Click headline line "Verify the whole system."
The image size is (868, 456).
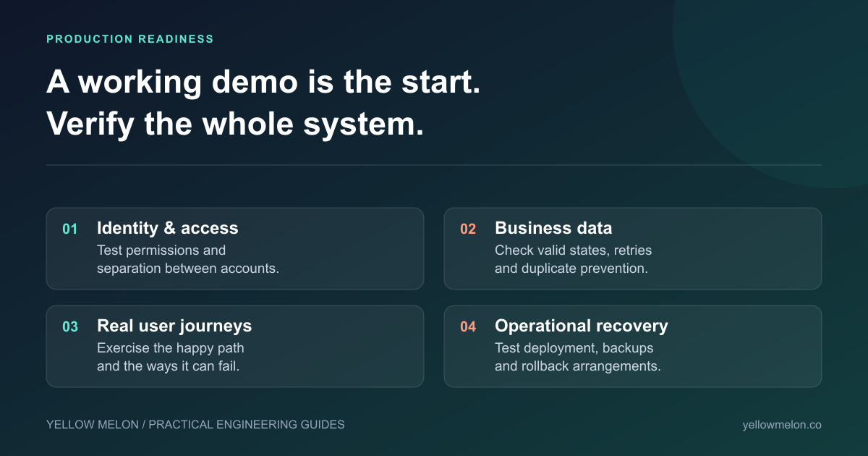pyautogui.click(x=235, y=124)
